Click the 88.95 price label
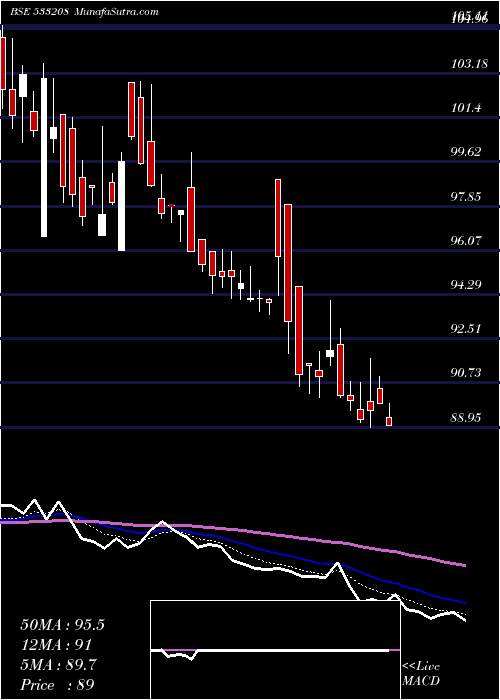500x700 pixels. [x=467, y=418]
